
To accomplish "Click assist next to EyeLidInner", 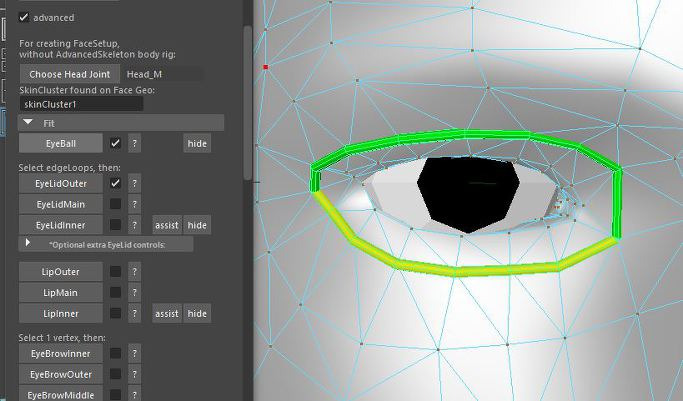I will coord(167,225).
